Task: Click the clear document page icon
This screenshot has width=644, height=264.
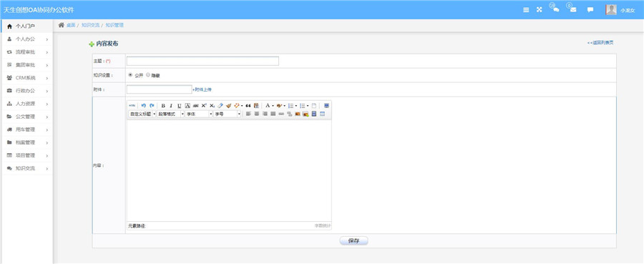Action: 314,106
